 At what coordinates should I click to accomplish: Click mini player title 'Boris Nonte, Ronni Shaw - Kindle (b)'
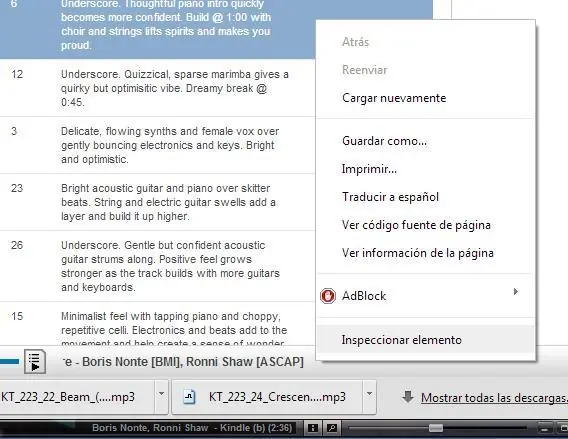coord(192,428)
